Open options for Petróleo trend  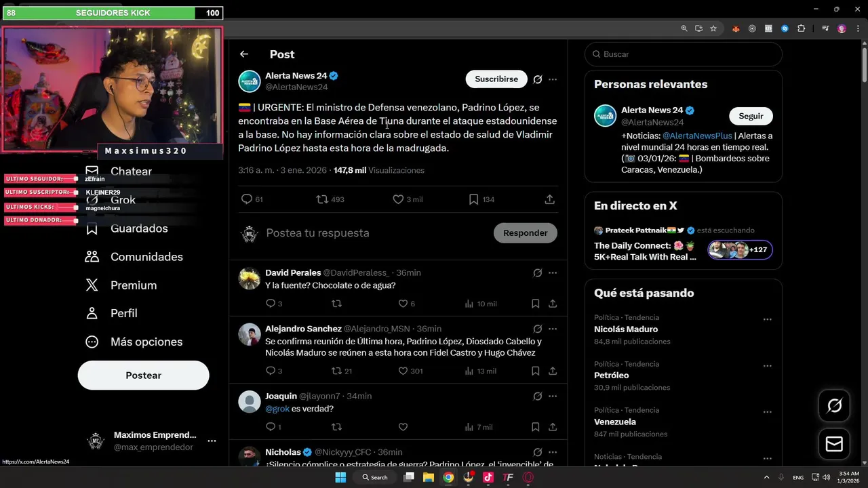pos(768,366)
